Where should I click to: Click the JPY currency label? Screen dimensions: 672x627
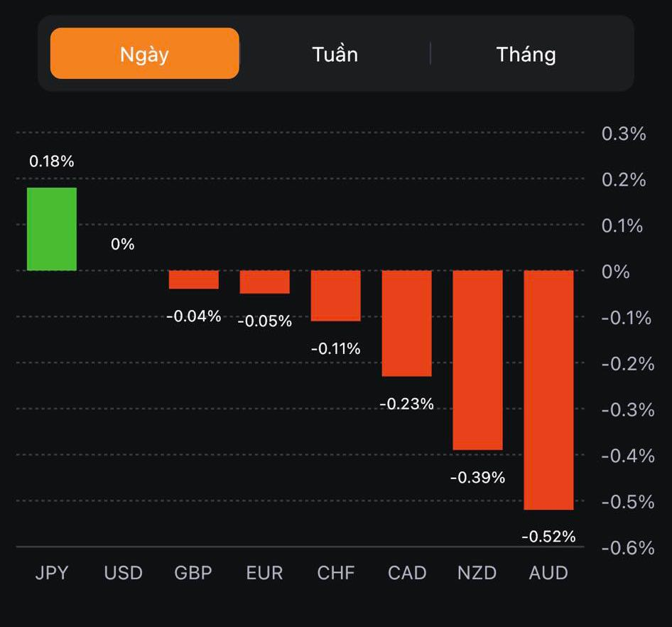point(52,573)
